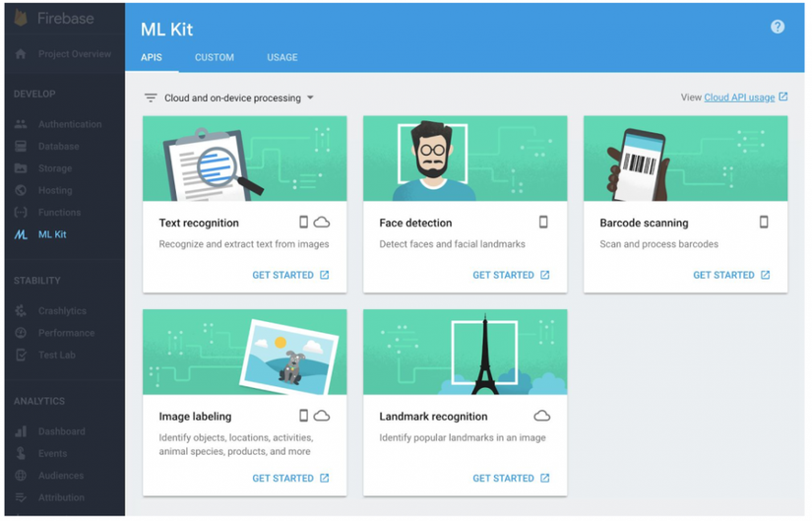Select the Authentication people icon
This screenshot has width=812, height=521.
[21, 124]
